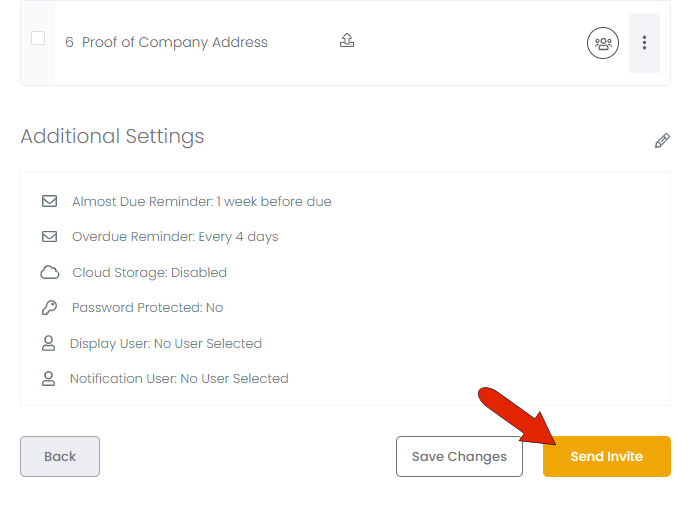Click the upload icon beside Proof of Company Address
Screen dimensions: 698x505
tap(347, 41)
